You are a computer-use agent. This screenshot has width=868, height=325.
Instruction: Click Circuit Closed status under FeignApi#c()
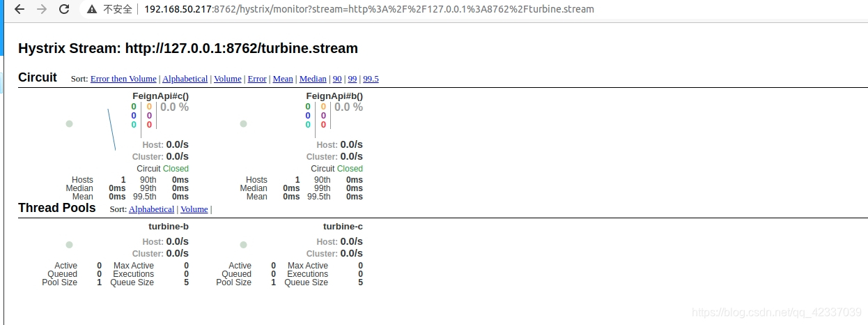point(162,169)
